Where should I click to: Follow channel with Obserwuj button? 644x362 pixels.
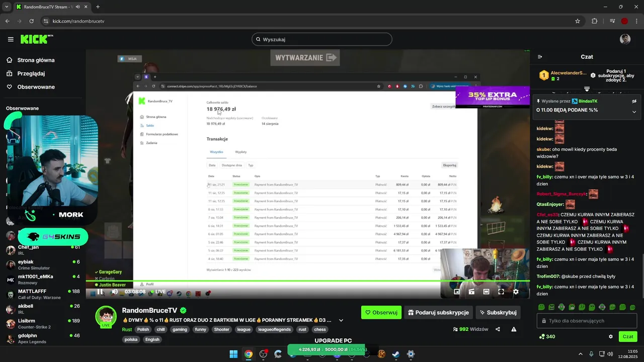tap(381, 312)
